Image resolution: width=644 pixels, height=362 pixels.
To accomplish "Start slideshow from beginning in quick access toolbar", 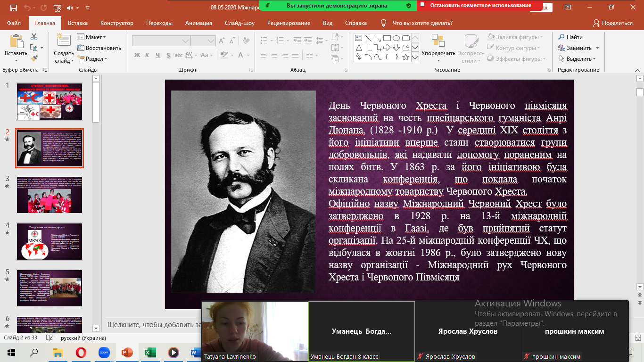I will [x=58, y=8].
